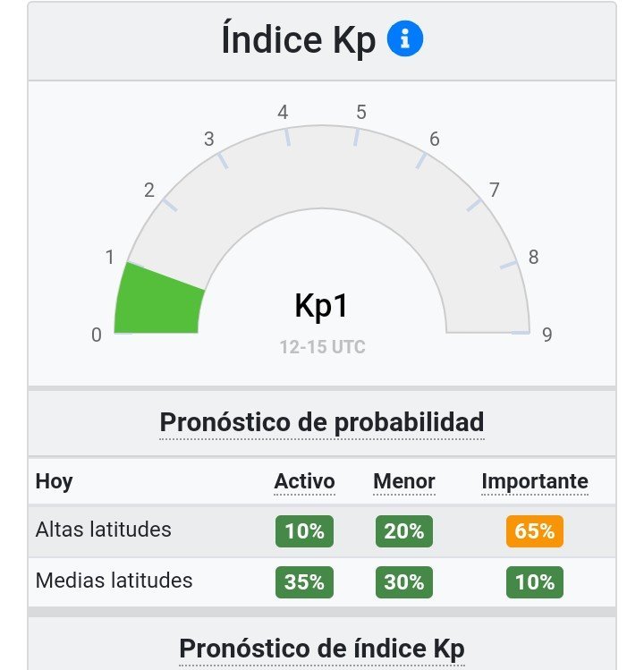Click the 12-15 UTC time label
This screenshot has height=670, width=644.
pos(323,347)
